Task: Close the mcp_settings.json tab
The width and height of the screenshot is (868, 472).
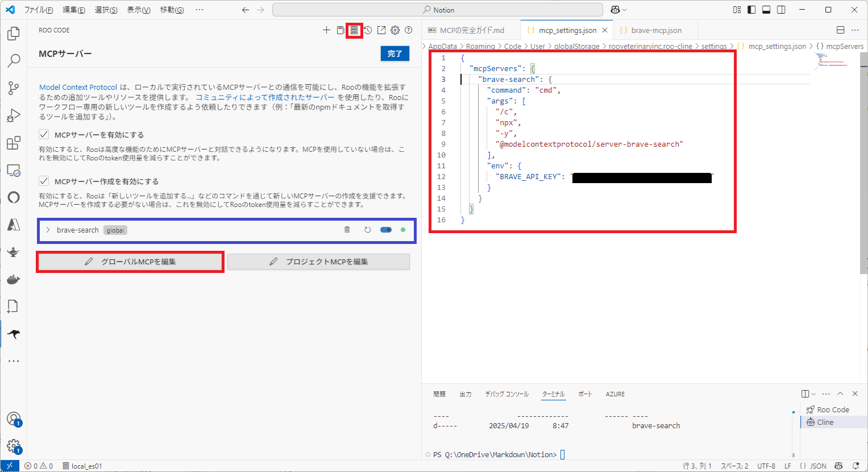Action: (x=605, y=30)
